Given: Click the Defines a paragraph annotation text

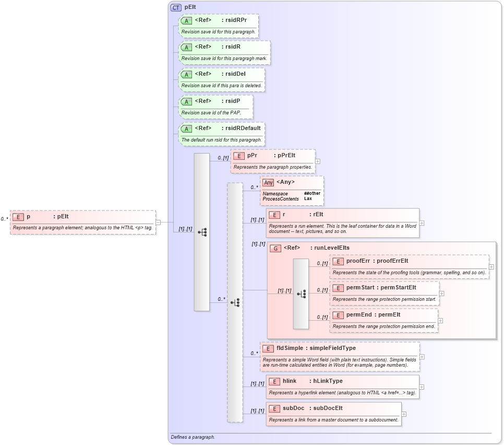Looking at the screenshot, I should pos(191,436).
